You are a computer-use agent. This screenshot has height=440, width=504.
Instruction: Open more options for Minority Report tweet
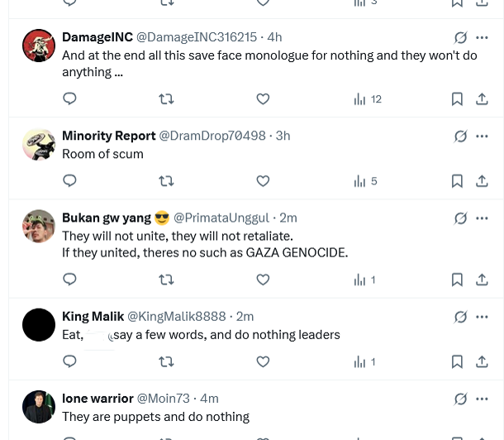pyautogui.click(x=483, y=136)
